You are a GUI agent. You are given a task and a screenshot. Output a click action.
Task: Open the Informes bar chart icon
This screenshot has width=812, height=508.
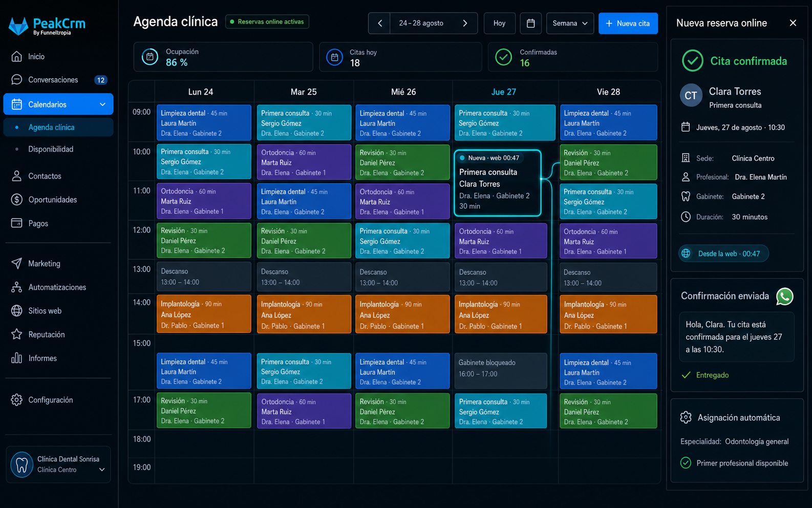[17, 358]
